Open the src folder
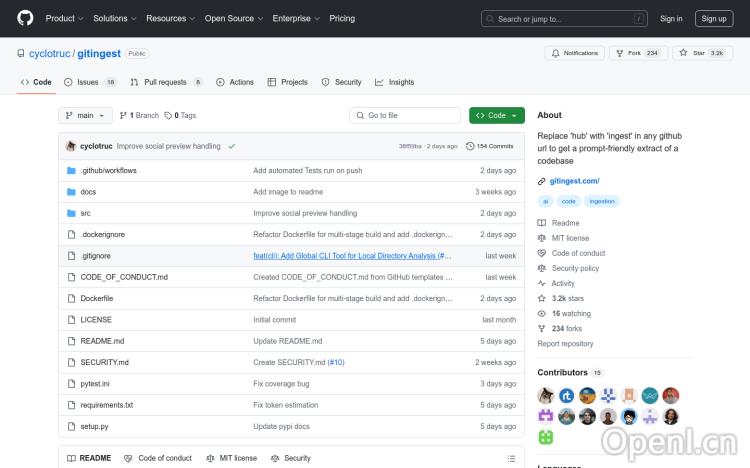The image size is (750, 468). point(86,213)
